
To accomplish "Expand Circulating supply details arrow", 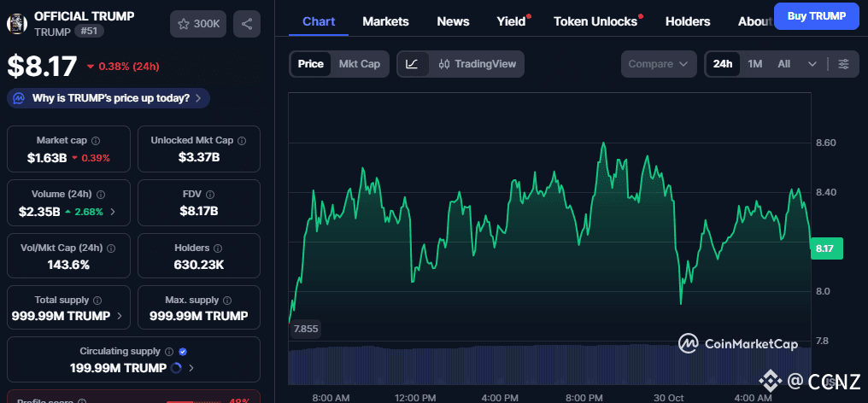I will pos(191,369).
